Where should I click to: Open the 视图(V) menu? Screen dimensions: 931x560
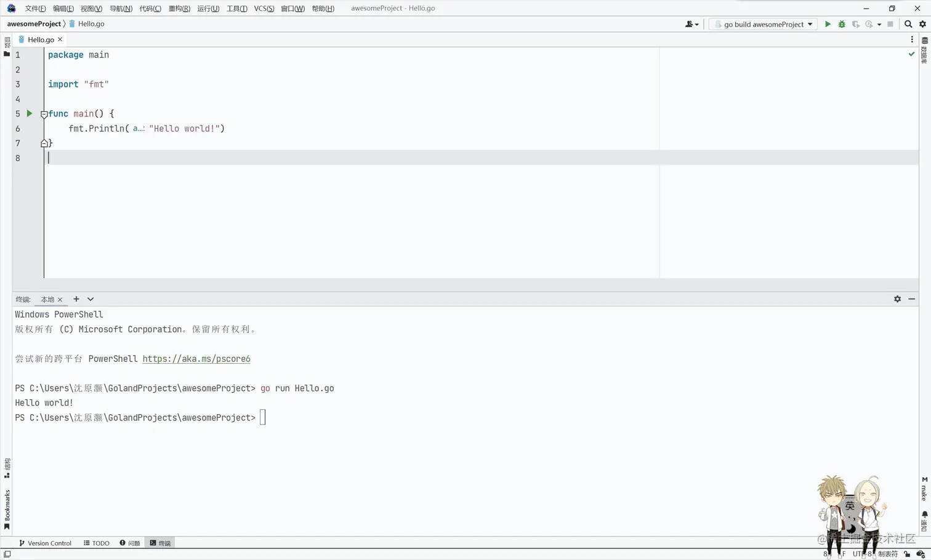(x=91, y=9)
